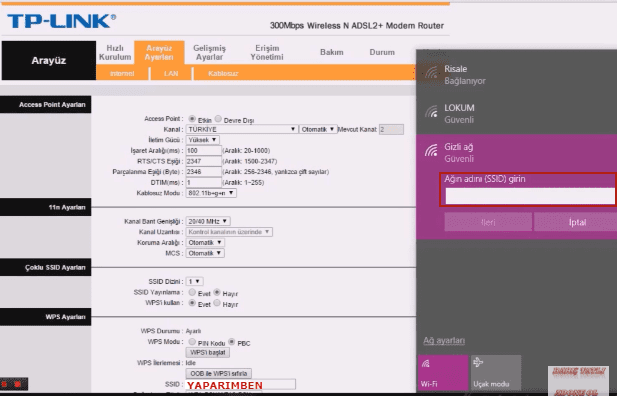Toggle the Wi-Fi quick action tile
The width and height of the screenshot is (617, 396).
pyautogui.click(x=443, y=372)
